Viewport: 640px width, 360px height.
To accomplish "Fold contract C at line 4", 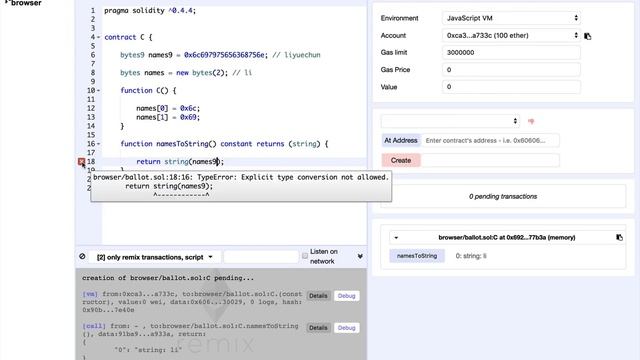I will 98,37.
